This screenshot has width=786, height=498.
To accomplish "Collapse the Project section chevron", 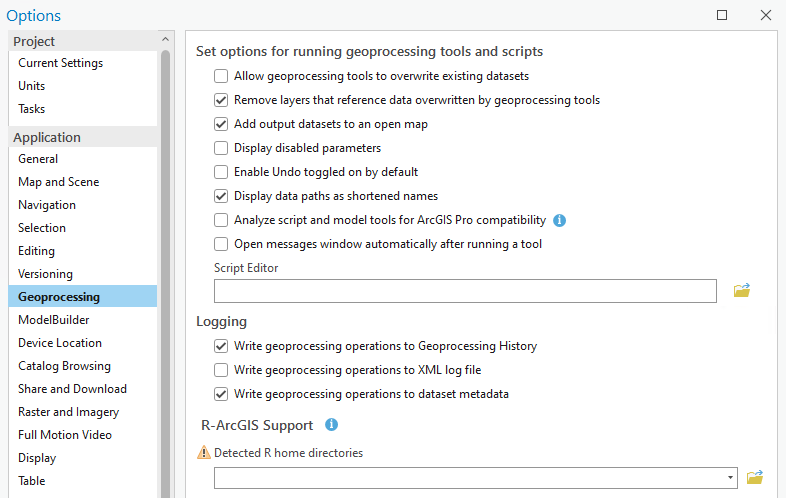I will (165, 39).
